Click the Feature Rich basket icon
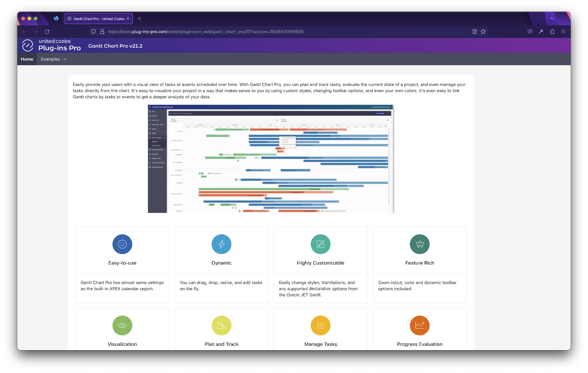 pyautogui.click(x=419, y=244)
